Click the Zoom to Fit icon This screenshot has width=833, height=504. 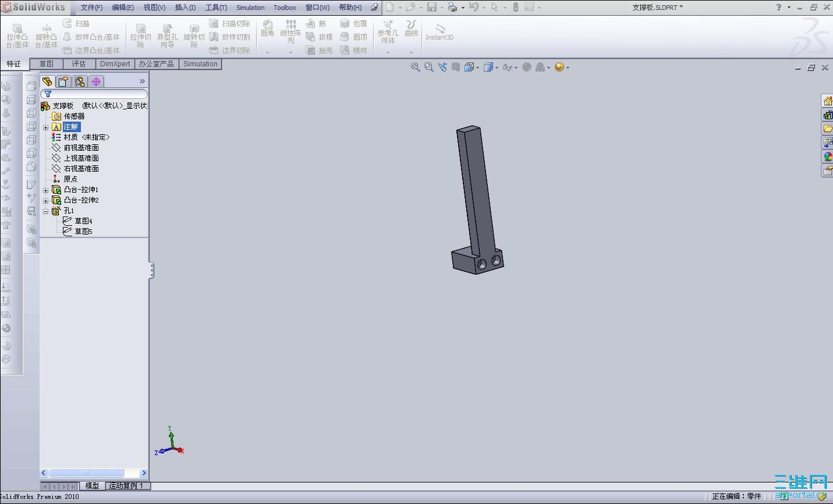point(415,67)
